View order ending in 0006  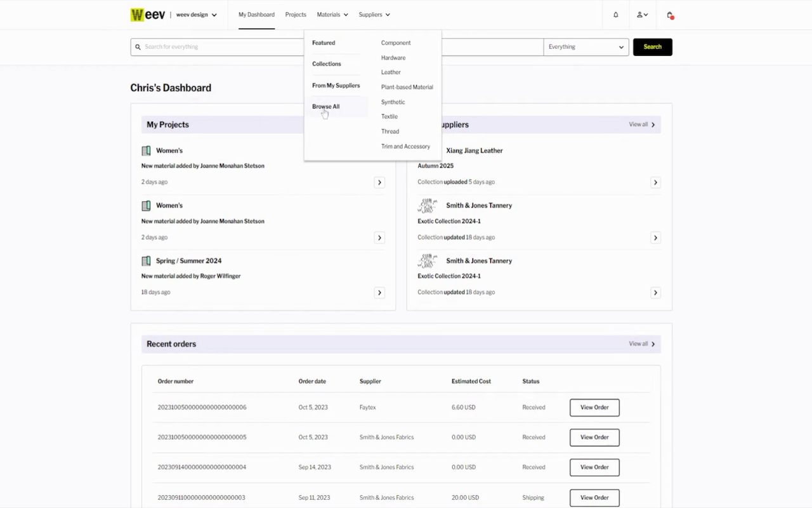pyautogui.click(x=594, y=408)
